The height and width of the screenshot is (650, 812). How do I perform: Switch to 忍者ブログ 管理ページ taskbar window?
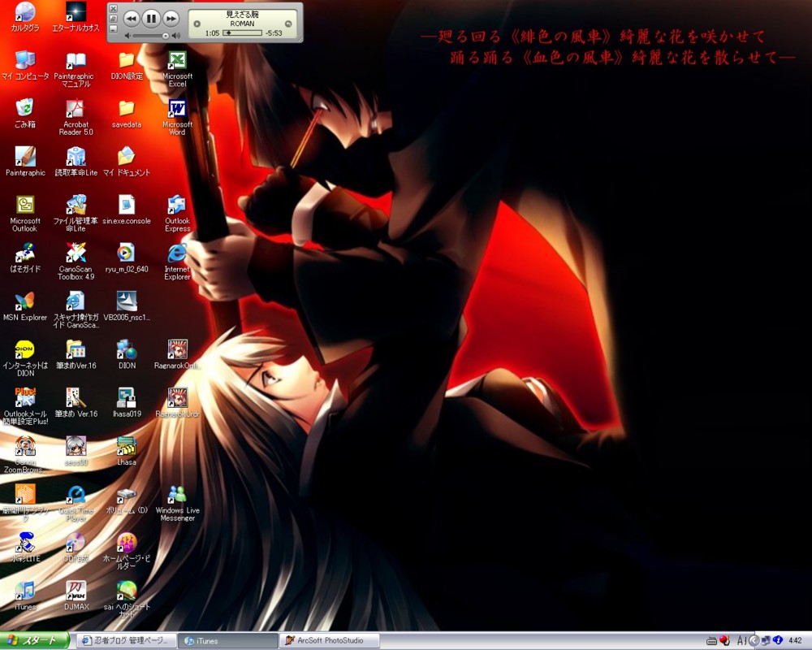(127, 641)
